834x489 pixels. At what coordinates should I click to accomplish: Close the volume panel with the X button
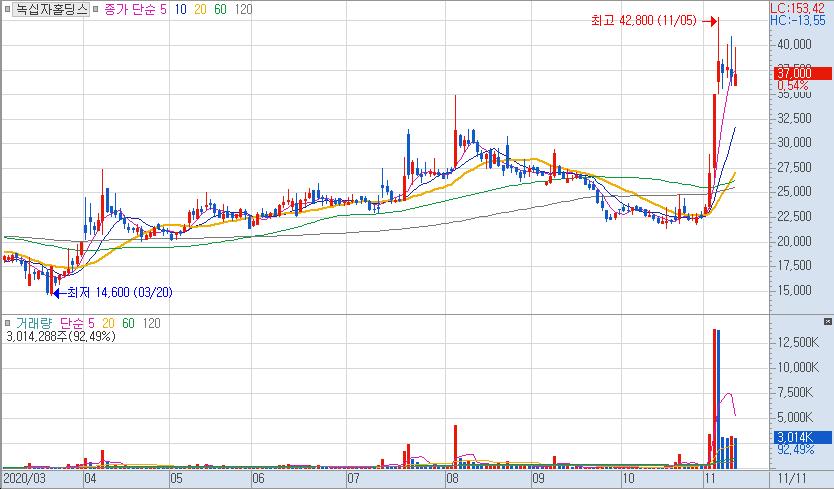pyautogui.click(x=828, y=321)
